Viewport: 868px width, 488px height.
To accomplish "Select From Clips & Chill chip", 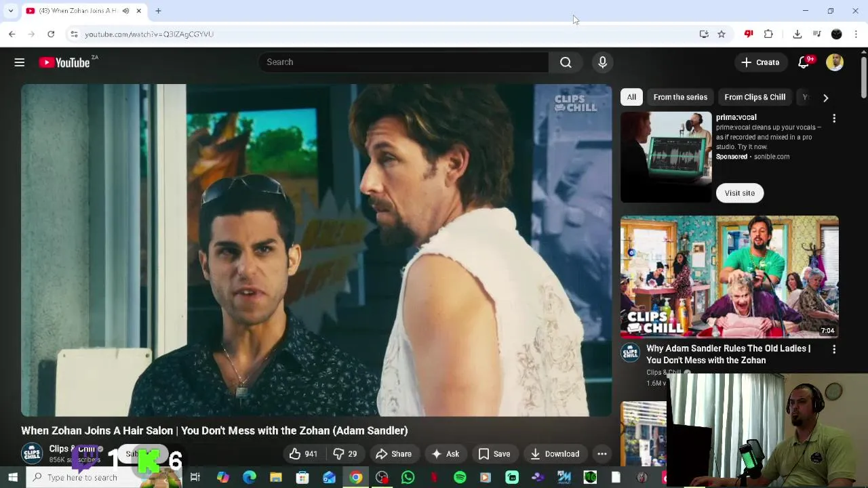I will 755,97.
